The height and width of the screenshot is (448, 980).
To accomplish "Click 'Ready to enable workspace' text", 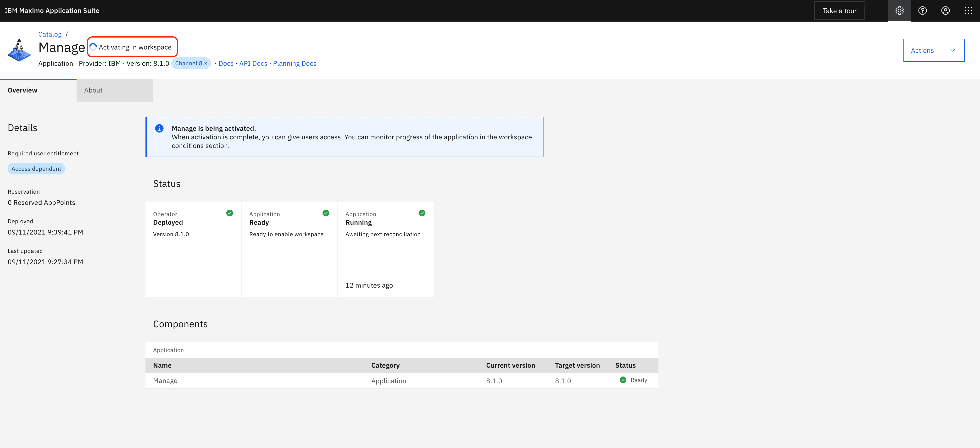I will pyautogui.click(x=286, y=234).
